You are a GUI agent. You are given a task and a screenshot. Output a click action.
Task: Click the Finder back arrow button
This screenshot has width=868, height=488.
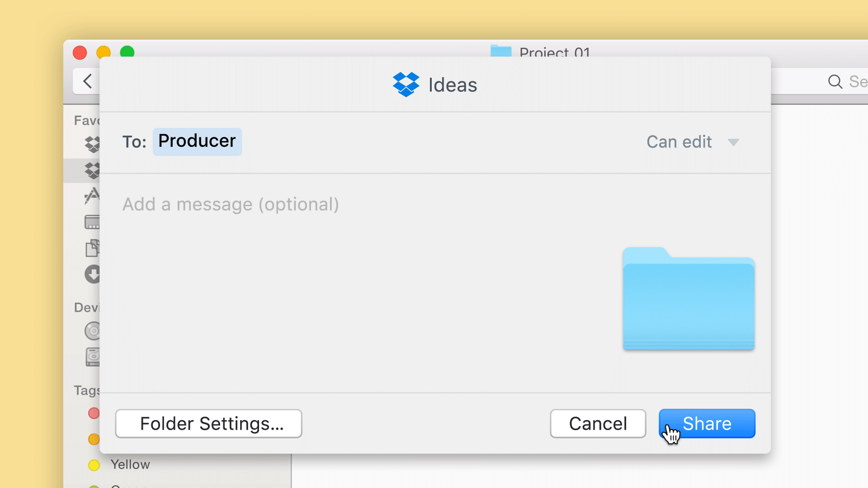[x=88, y=81]
